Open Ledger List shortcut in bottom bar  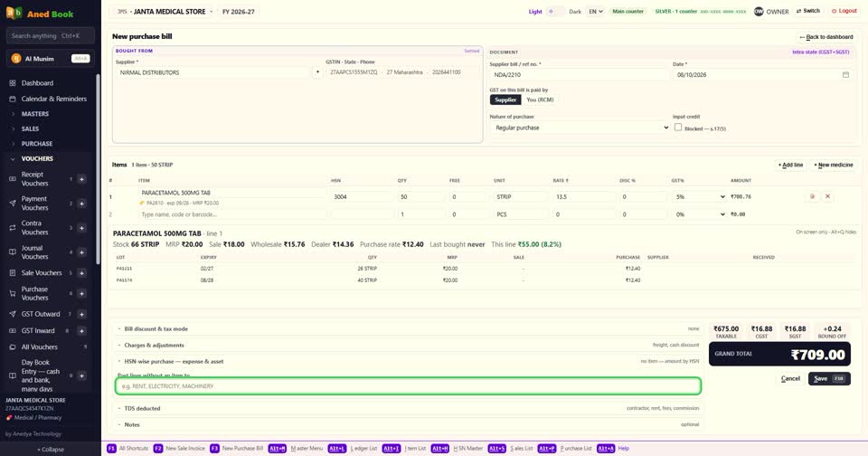352,448
